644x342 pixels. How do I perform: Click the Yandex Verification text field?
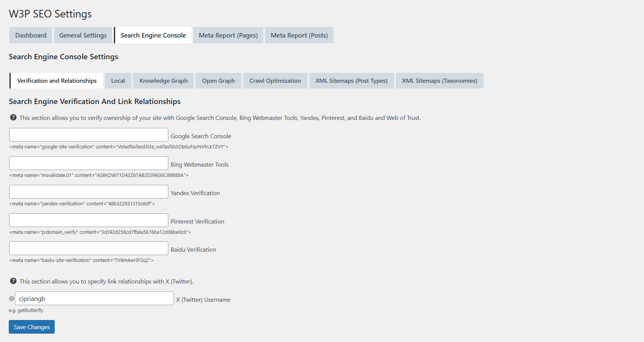88,192
